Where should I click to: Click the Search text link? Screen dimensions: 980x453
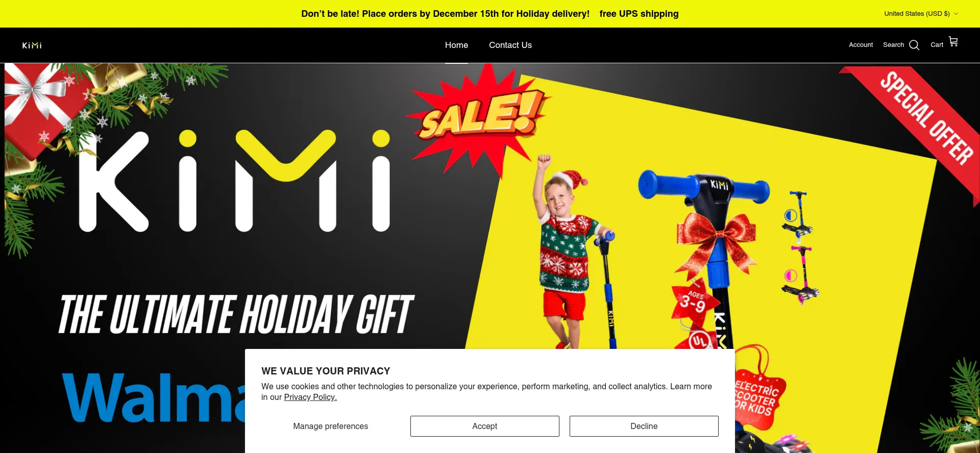pyautogui.click(x=893, y=45)
